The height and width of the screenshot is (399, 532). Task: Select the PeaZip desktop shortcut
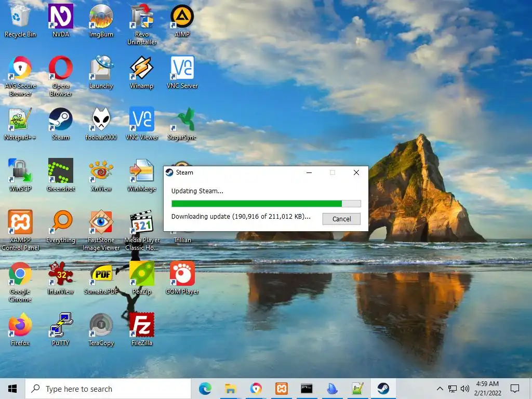pyautogui.click(x=142, y=277)
